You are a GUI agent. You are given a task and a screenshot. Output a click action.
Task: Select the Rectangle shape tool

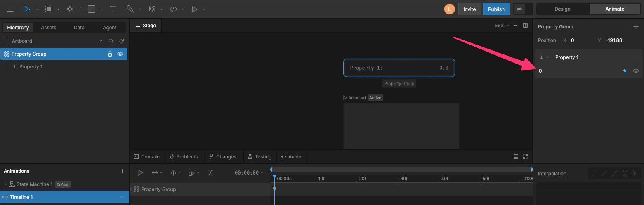tap(92, 9)
